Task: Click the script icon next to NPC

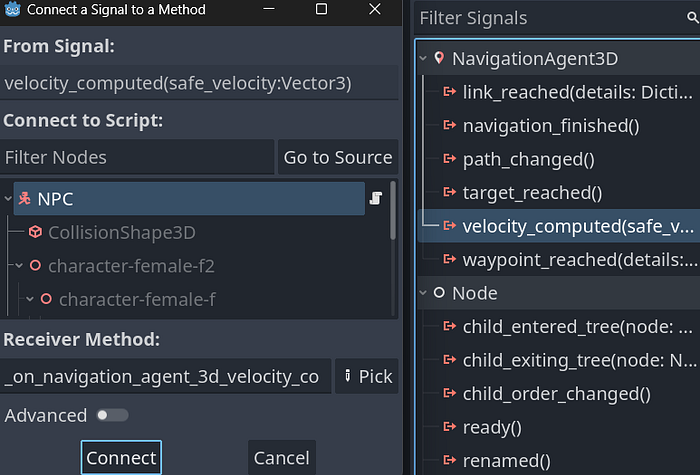Action: coord(376,198)
